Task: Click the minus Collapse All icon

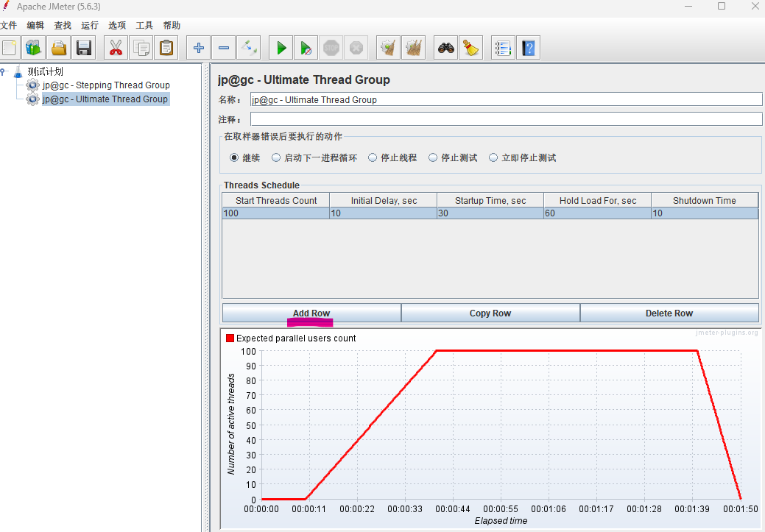Action: pyautogui.click(x=223, y=48)
